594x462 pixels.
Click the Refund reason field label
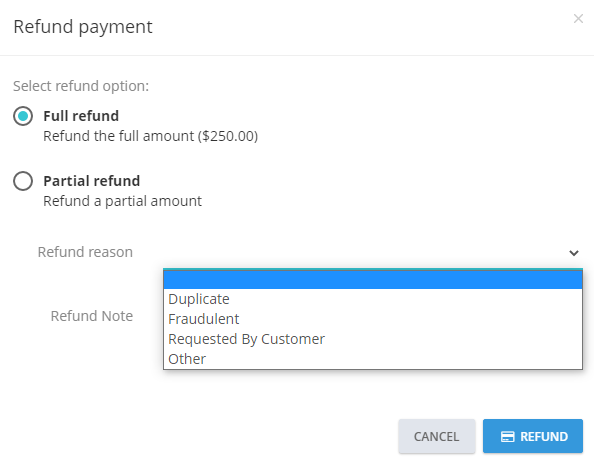[x=85, y=252]
